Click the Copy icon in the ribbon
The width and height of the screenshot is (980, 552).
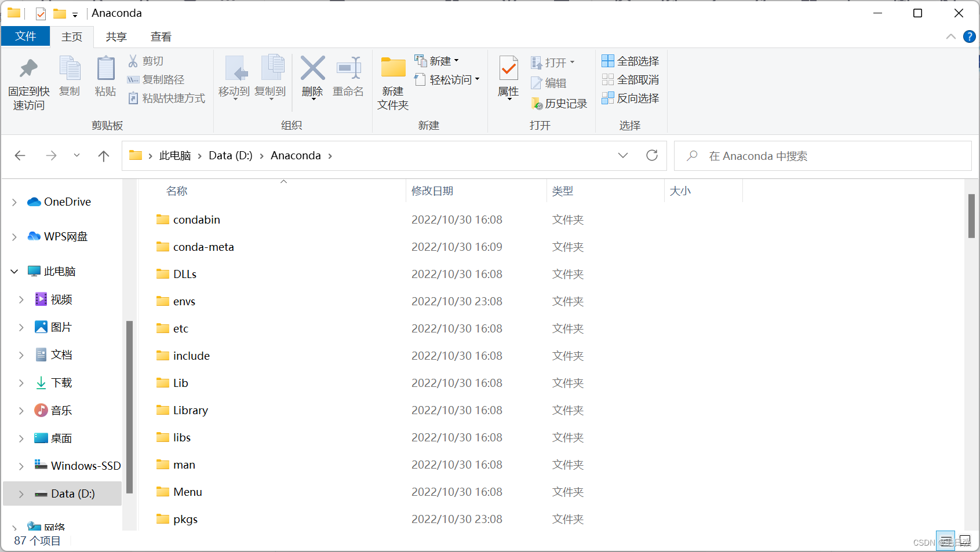70,69
